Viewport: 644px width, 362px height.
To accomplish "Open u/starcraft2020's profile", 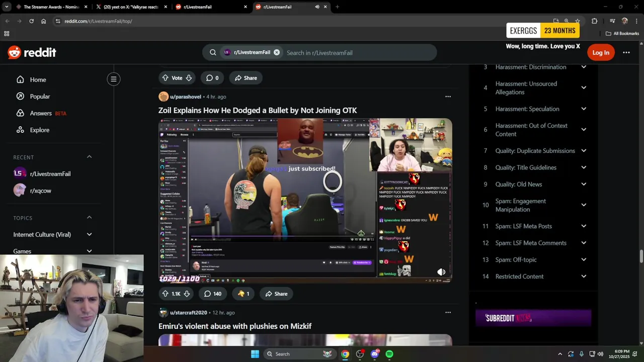I will [188, 313].
